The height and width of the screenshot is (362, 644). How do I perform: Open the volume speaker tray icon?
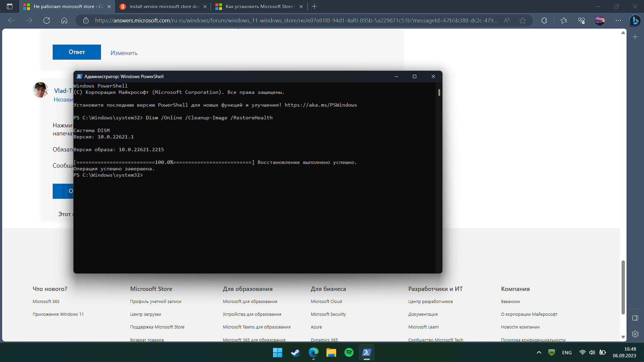(x=592, y=352)
